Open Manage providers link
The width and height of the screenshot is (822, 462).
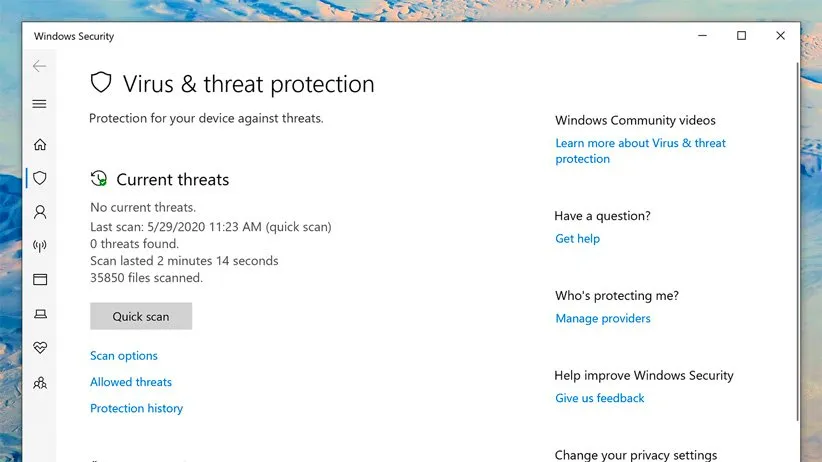[x=603, y=319]
